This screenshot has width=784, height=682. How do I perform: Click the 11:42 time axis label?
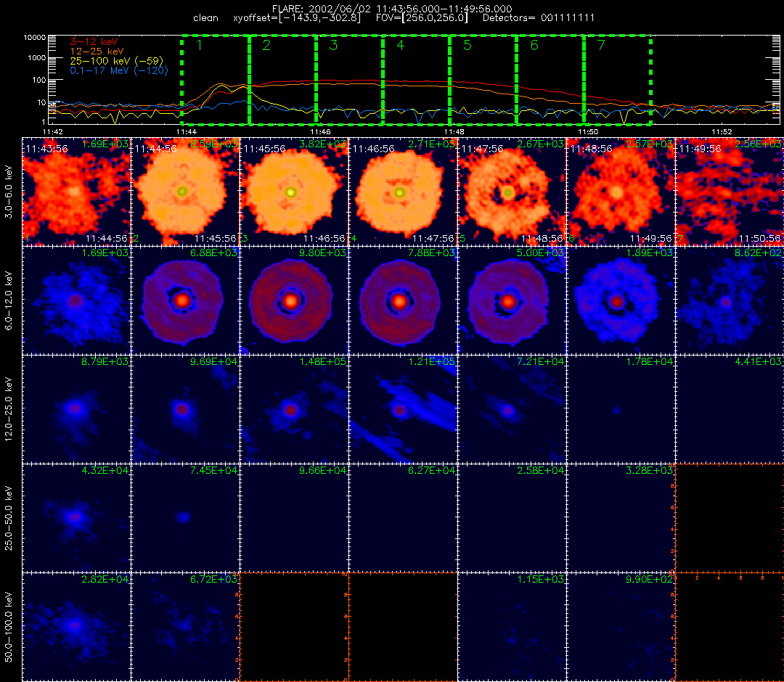pyautogui.click(x=52, y=132)
